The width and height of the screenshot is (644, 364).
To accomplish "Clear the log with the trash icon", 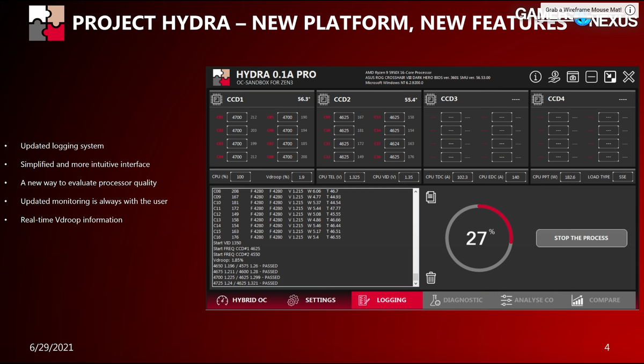I will pyautogui.click(x=430, y=277).
